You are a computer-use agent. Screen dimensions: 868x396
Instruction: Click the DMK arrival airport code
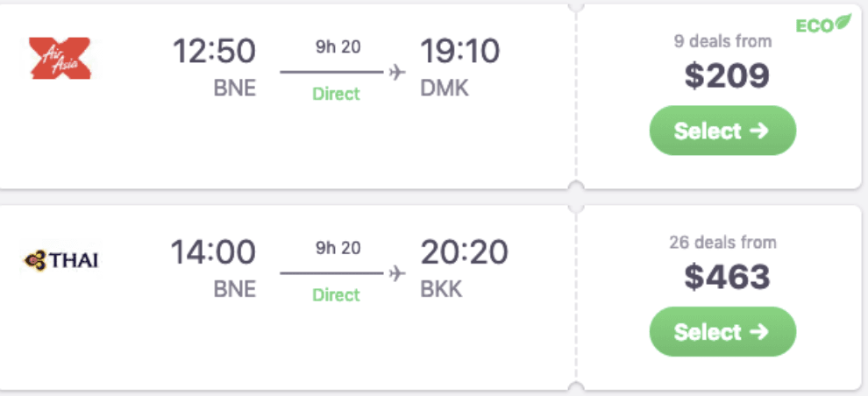(445, 88)
